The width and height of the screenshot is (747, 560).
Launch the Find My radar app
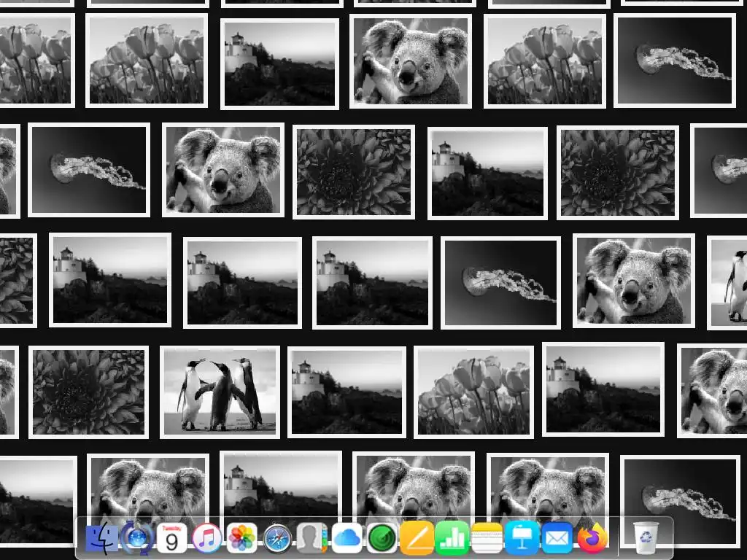(x=382, y=538)
